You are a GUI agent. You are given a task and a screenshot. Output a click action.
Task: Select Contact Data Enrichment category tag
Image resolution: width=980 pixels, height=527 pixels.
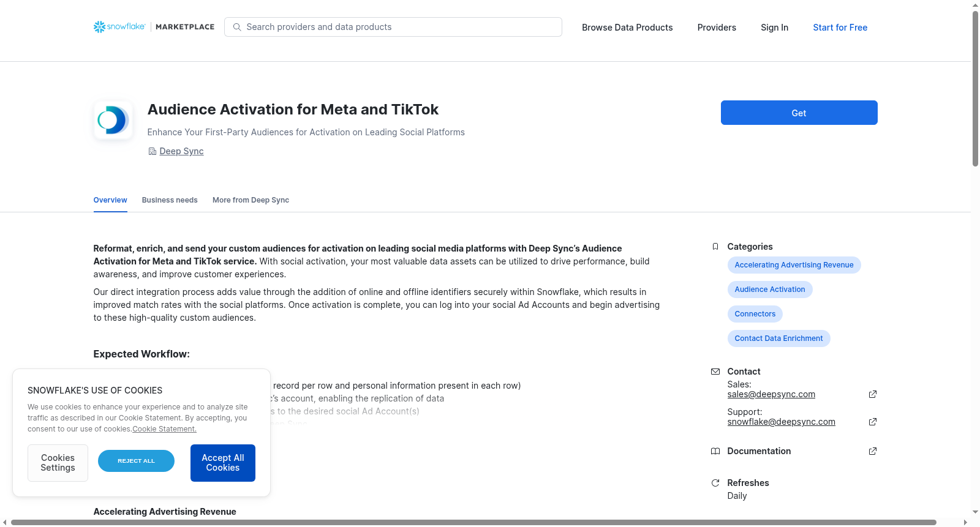(778, 338)
